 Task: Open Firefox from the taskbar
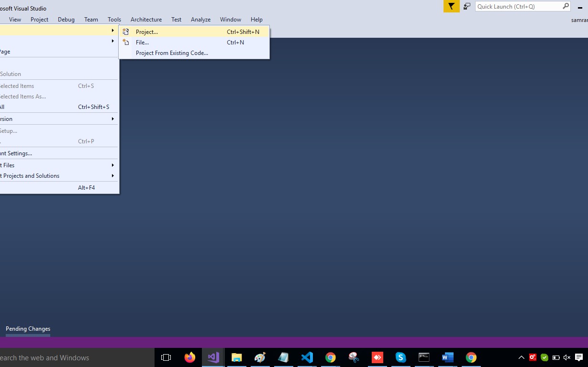[190, 357]
